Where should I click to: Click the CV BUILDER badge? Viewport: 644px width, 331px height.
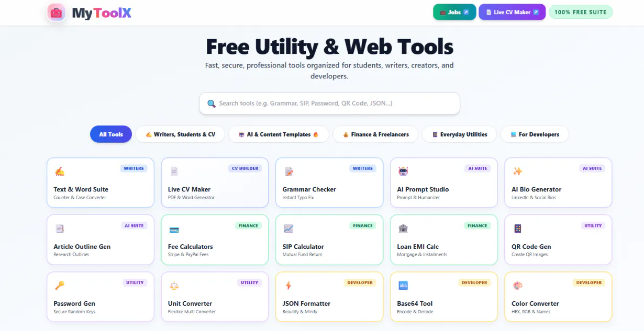[x=245, y=168]
